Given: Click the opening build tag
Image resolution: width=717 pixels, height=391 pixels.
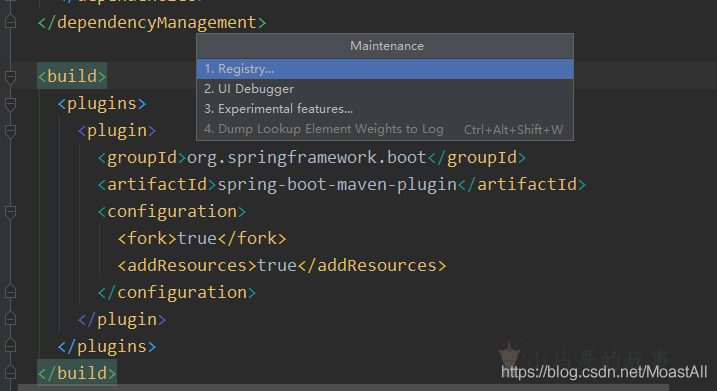Looking at the screenshot, I should 72,76.
